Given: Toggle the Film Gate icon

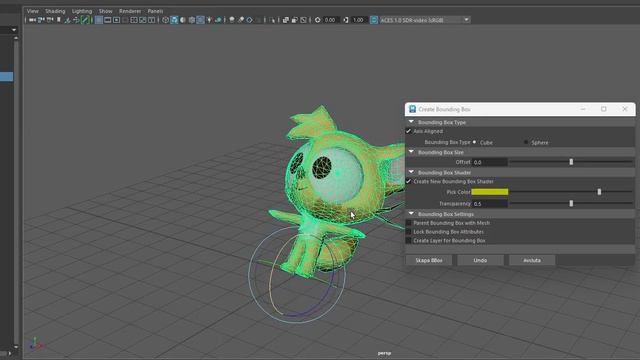Looking at the screenshot, I should point(108,20).
